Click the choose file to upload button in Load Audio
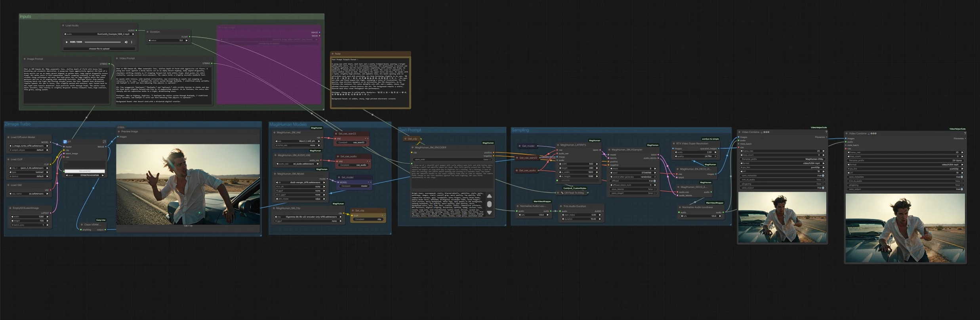 click(x=99, y=49)
